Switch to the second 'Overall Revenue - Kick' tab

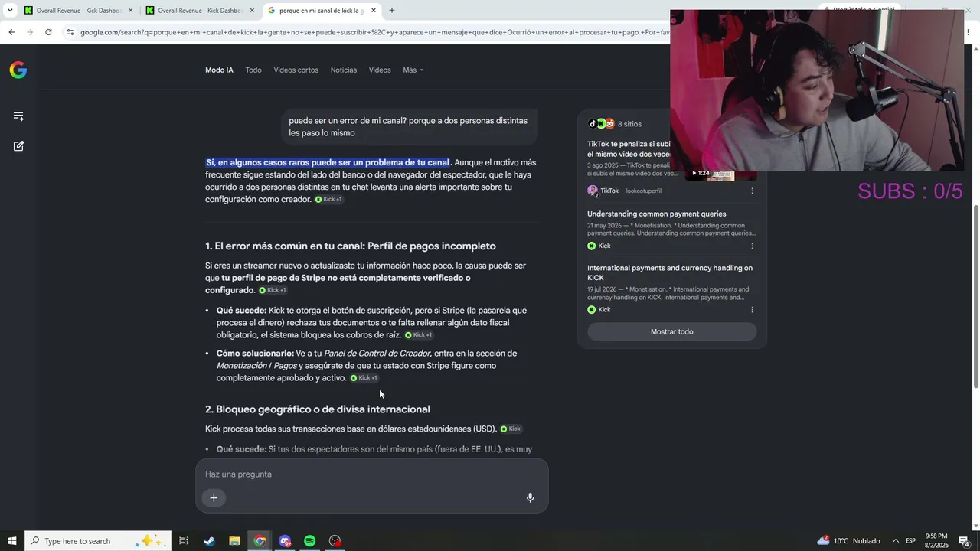[201, 11]
